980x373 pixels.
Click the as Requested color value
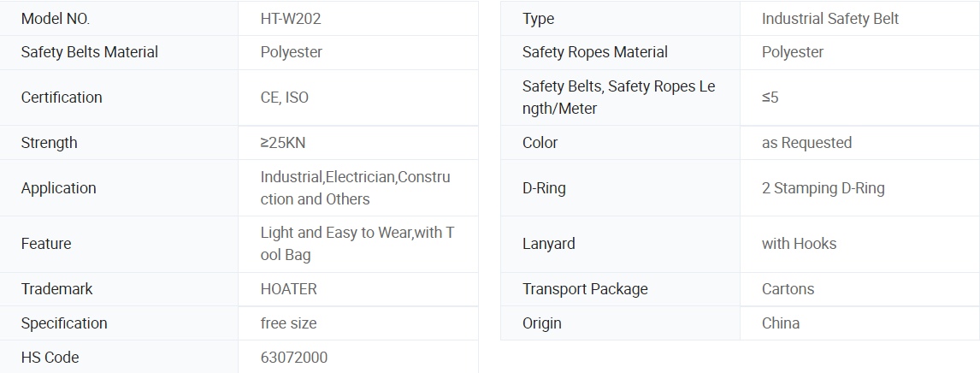(x=807, y=143)
